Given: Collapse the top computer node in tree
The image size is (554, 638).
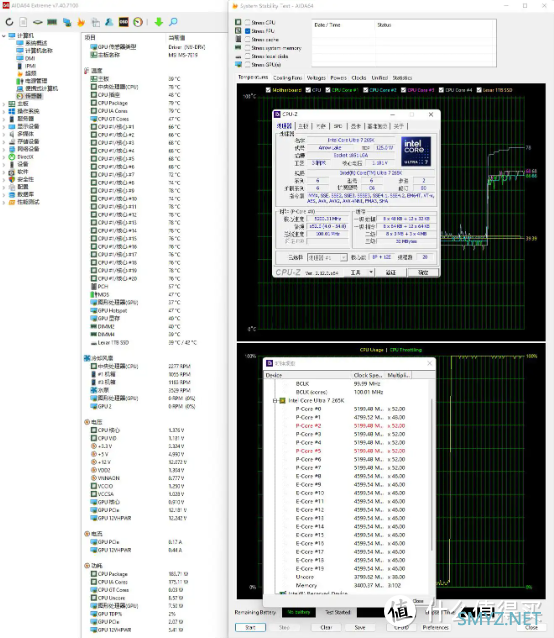Looking at the screenshot, I should tap(4, 36).
